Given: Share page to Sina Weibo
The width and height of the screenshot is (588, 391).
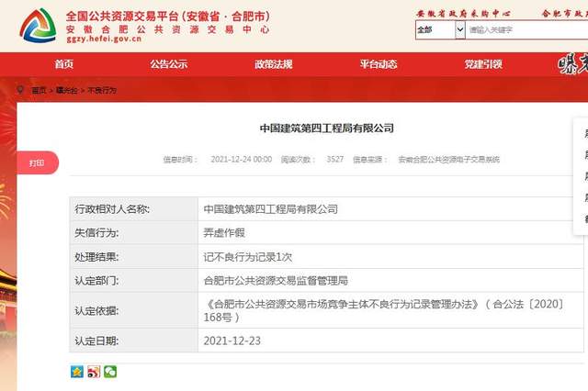Looking at the screenshot, I should coord(94,372).
